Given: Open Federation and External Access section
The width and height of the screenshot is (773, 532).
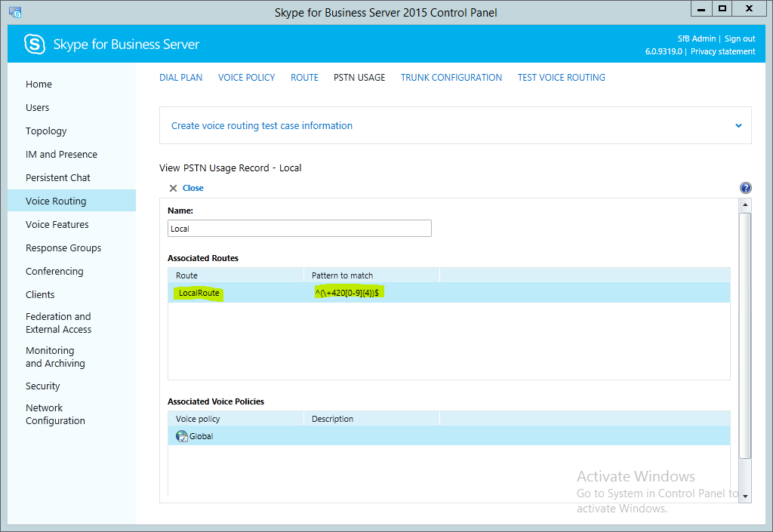Looking at the screenshot, I should [58, 323].
